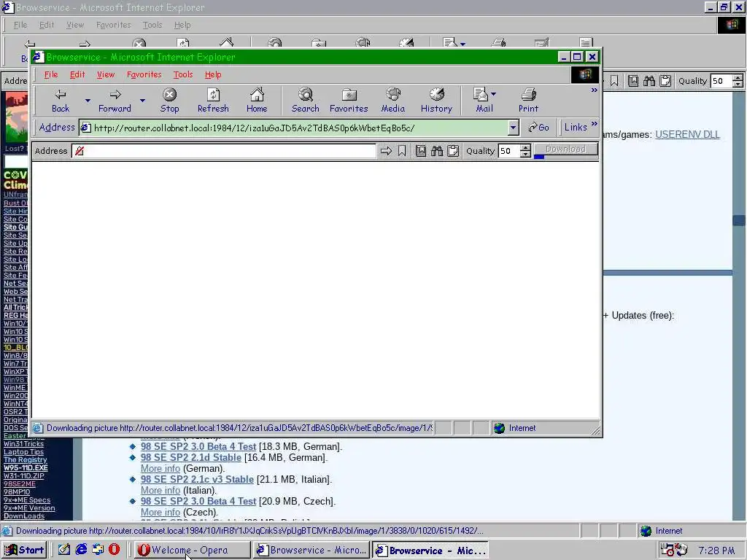Open the Favorites menu in front window
This screenshot has height=560, width=747.
click(x=144, y=74)
